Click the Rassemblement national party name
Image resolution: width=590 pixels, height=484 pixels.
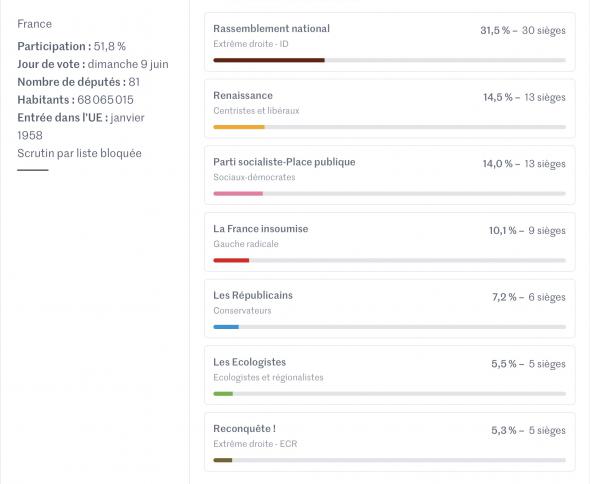click(271, 29)
